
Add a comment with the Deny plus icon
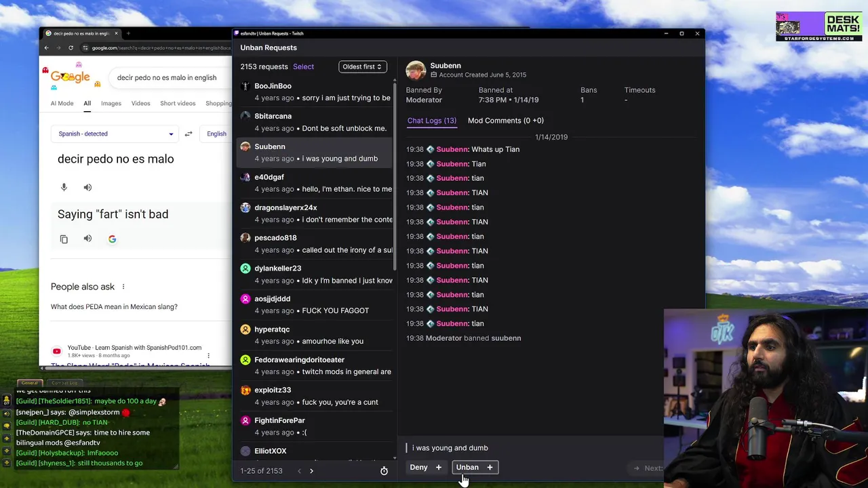point(438,467)
